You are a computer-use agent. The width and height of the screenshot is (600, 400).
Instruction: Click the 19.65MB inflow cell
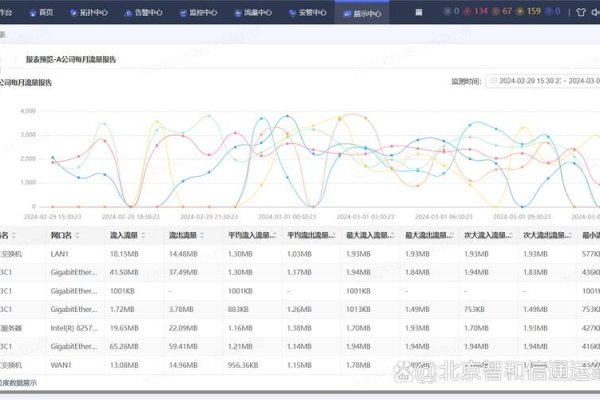[124, 328]
